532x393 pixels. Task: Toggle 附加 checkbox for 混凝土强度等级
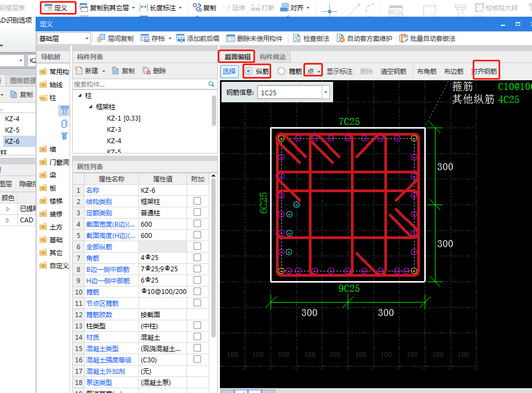click(x=197, y=359)
